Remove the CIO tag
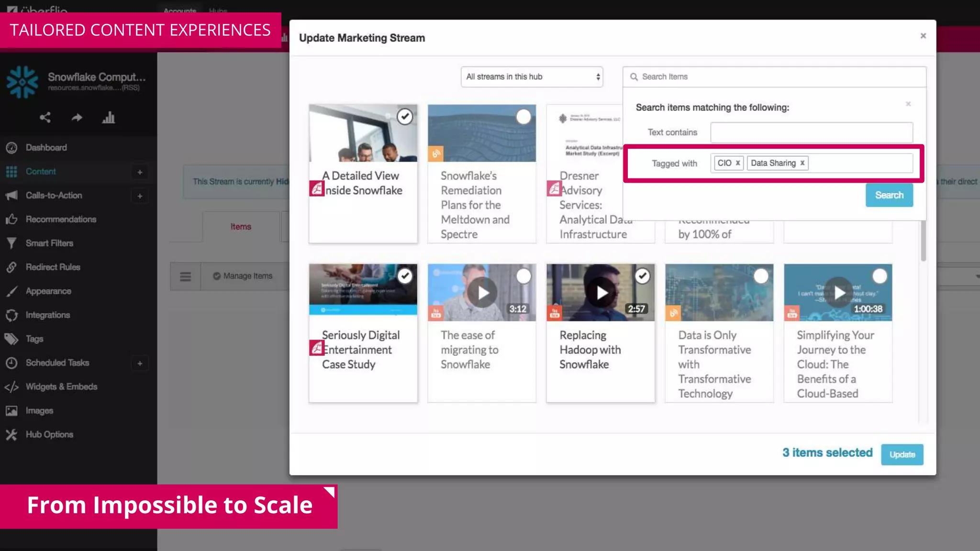 (738, 163)
